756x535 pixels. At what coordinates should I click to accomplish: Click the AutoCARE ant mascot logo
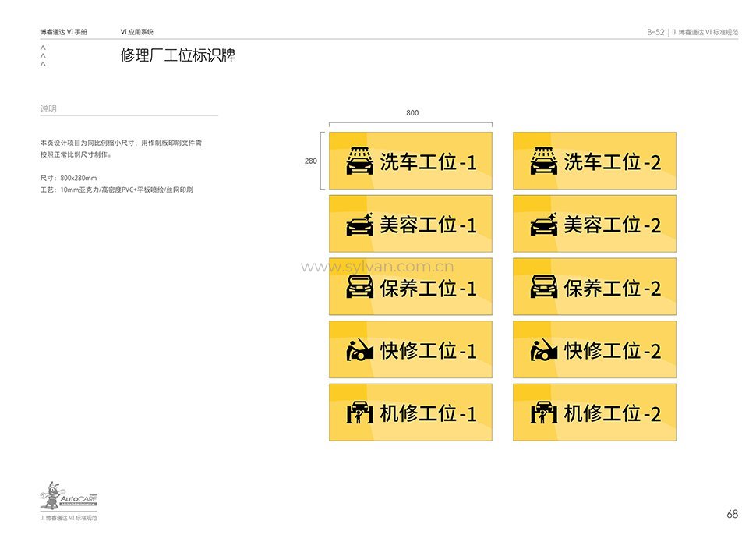click(x=69, y=495)
